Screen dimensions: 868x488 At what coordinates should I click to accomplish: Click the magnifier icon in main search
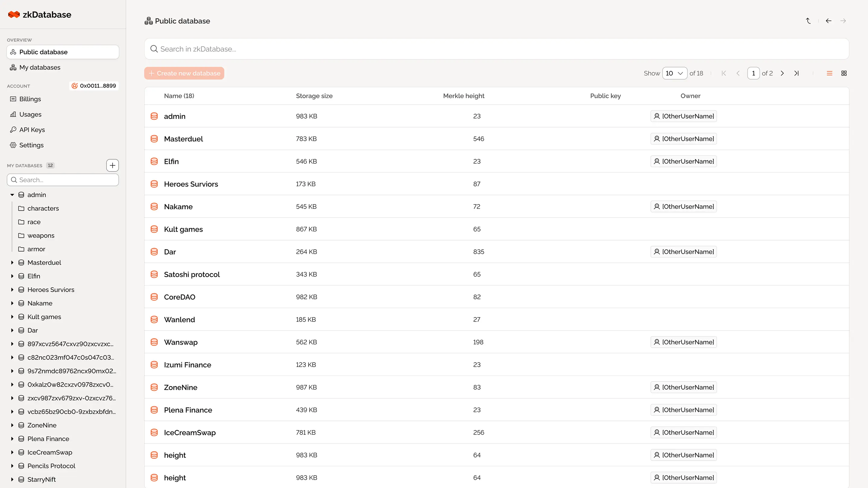[154, 49]
